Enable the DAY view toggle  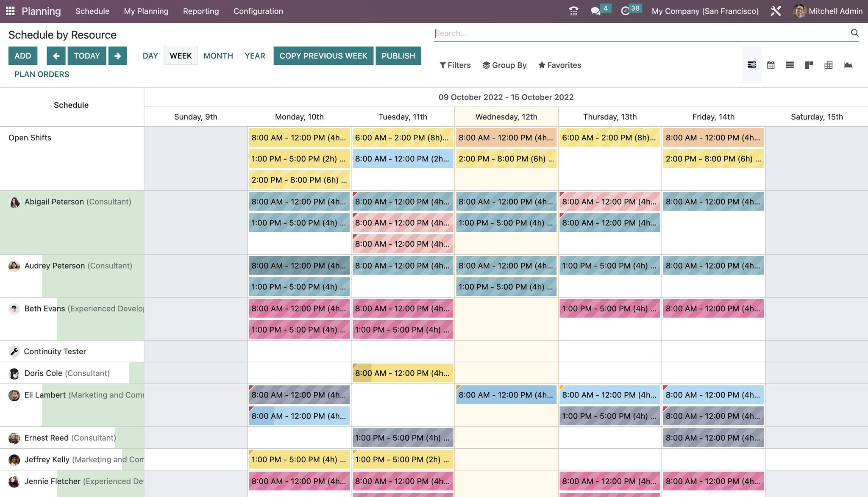(x=150, y=56)
